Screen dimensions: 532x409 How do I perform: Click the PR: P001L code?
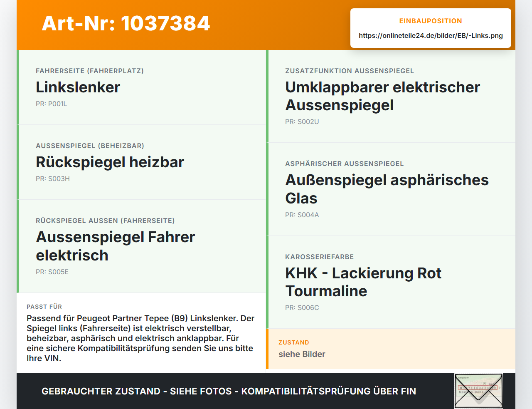pyautogui.click(x=52, y=104)
